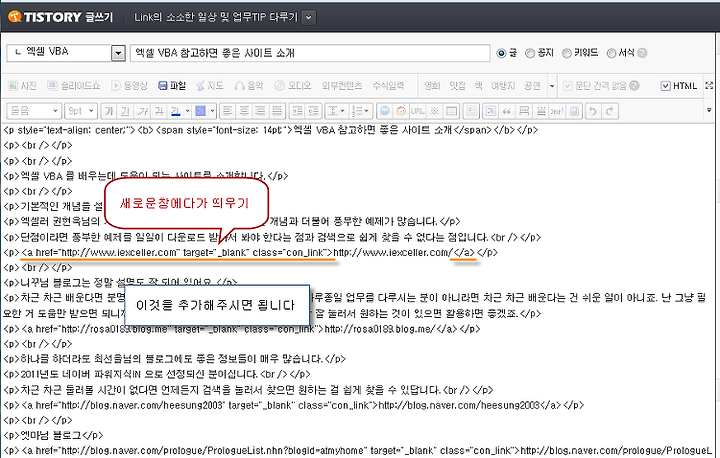This screenshot has width=720, height=458.
Task: Click the help icon next to 서식
Action: coord(642,53)
